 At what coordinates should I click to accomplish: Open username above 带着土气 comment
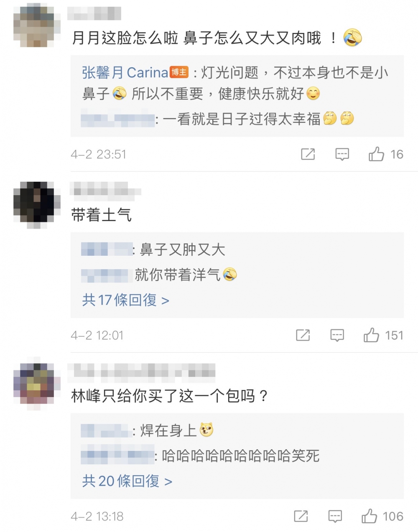click(106, 191)
